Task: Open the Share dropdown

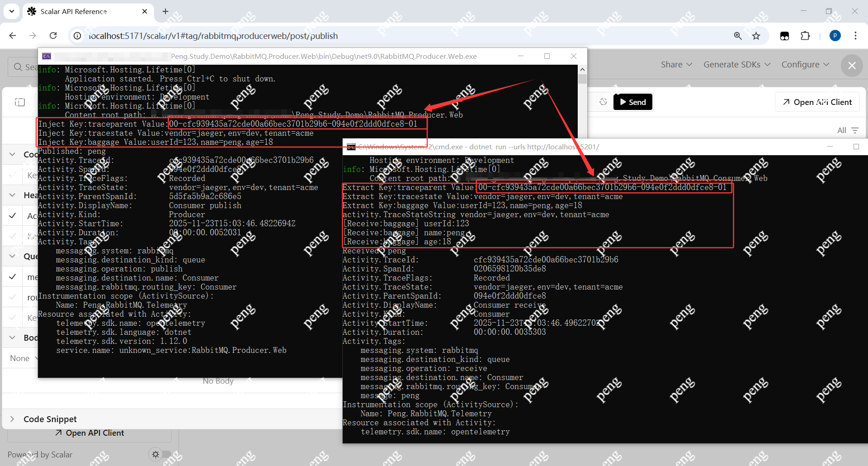Action: 676,65
